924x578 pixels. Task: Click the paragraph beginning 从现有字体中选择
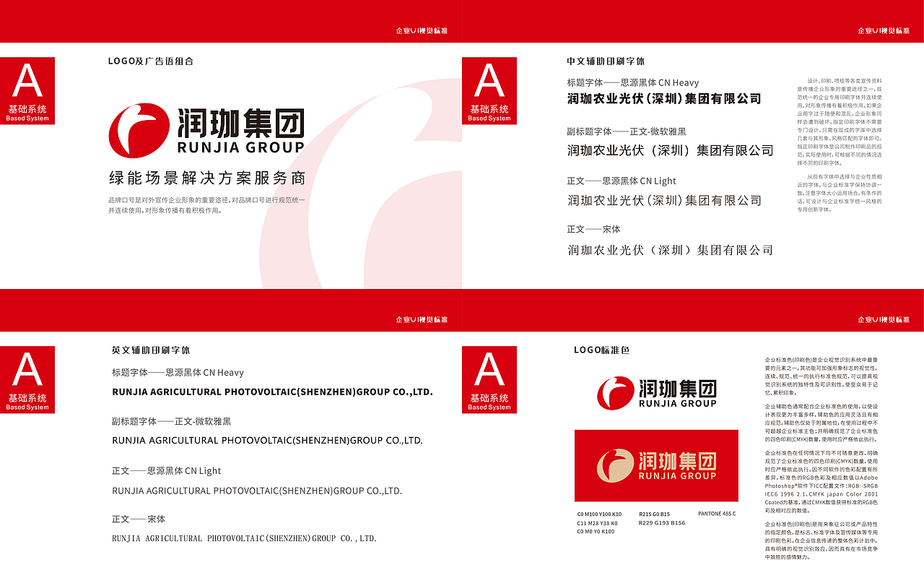point(840,193)
